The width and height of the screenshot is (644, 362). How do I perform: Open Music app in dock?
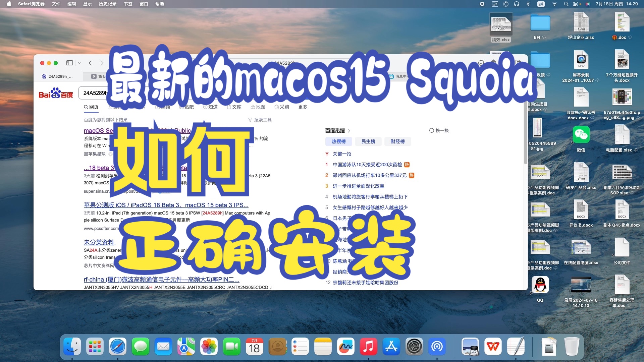[x=369, y=346]
